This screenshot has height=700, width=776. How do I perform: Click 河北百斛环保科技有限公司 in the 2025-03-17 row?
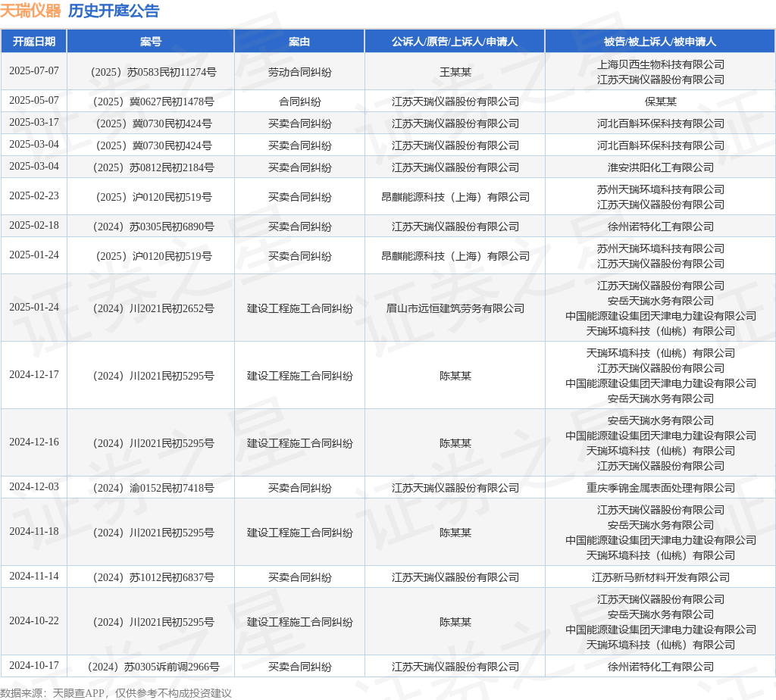pos(660,123)
